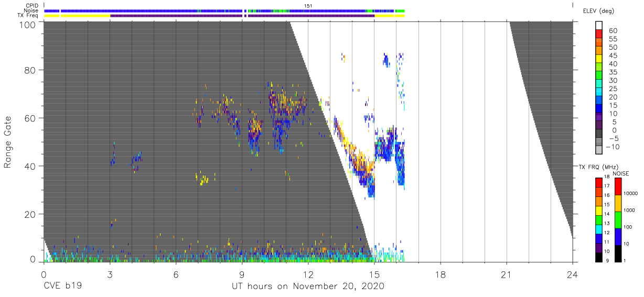This screenshot has height=297, width=644.
Task: Pick the red segment of the ELEV color bar
Action: point(599,35)
